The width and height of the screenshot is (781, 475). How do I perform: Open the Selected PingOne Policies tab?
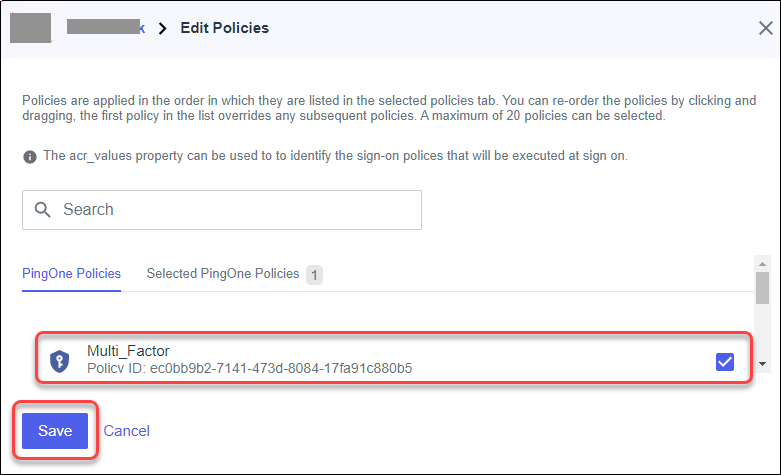click(223, 273)
